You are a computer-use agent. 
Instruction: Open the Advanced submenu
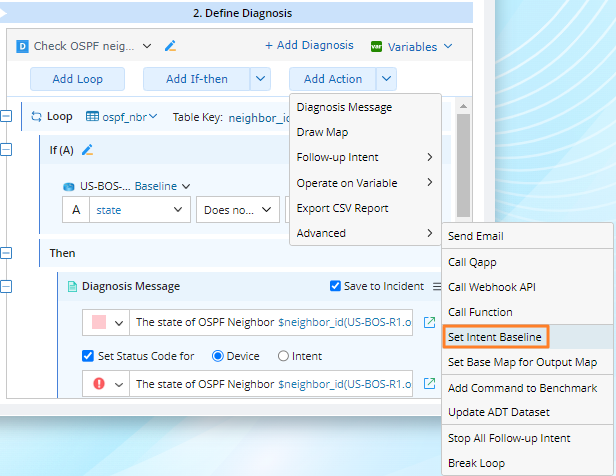(x=365, y=233)
